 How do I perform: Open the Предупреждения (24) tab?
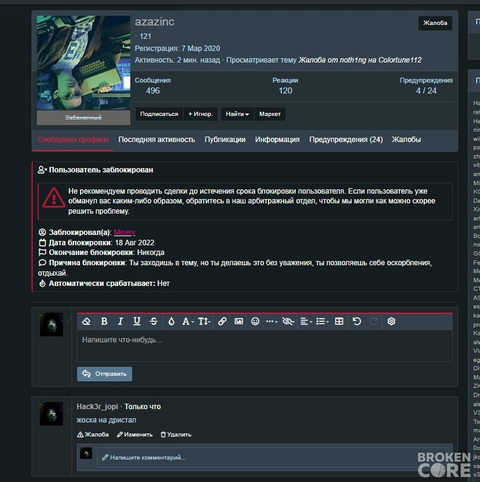coord(346,140)
